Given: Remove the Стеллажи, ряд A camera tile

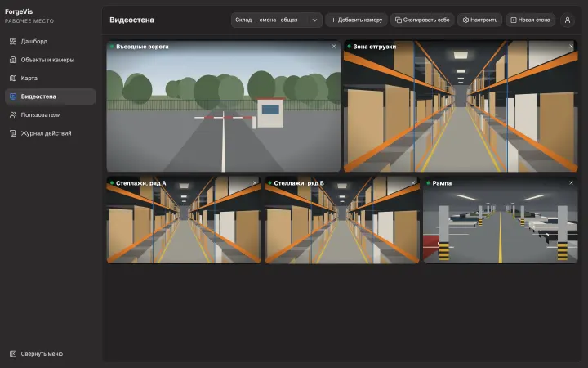Looking at the screenshot, I should coord(255,183).
